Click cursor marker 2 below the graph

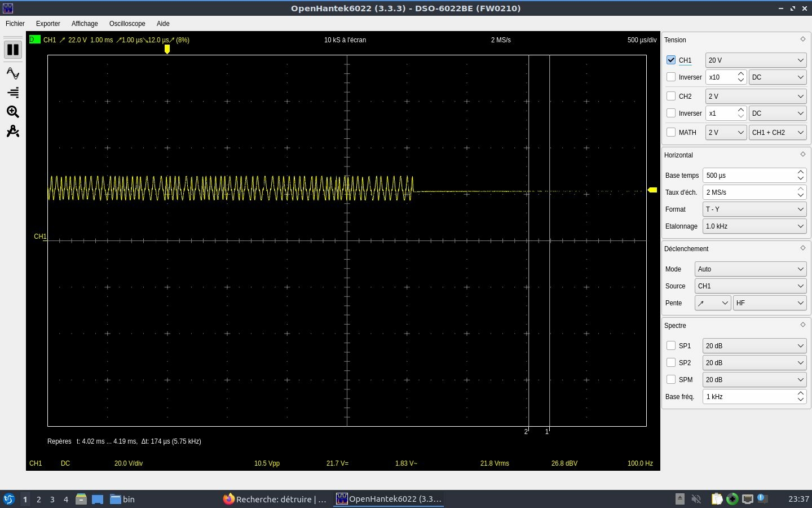pos(526,432)
